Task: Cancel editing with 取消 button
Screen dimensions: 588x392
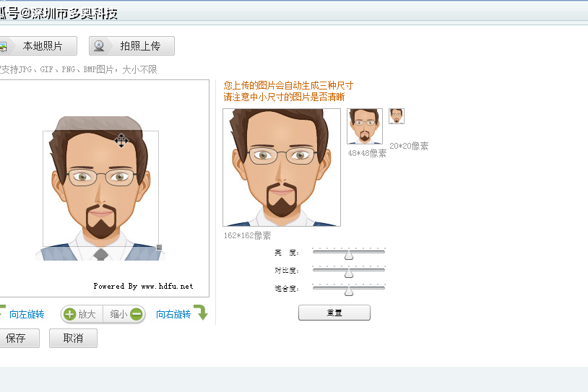Action: point(73,338)
